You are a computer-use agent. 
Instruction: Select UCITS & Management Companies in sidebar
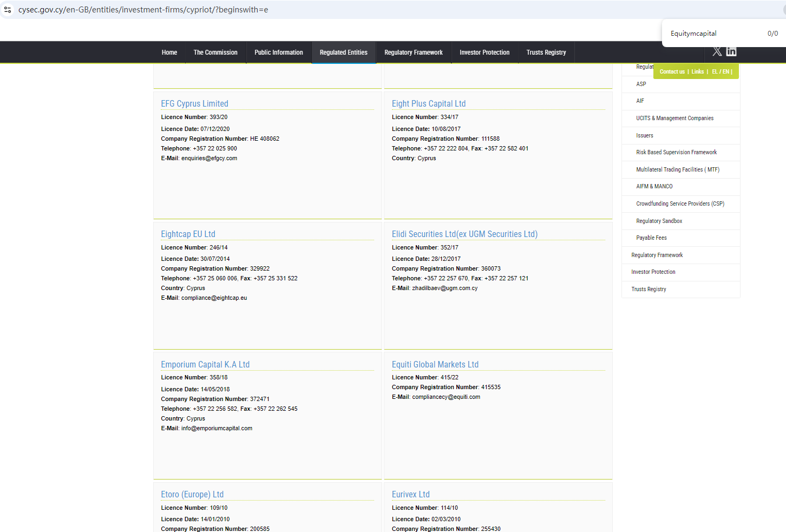coord(674,119)
